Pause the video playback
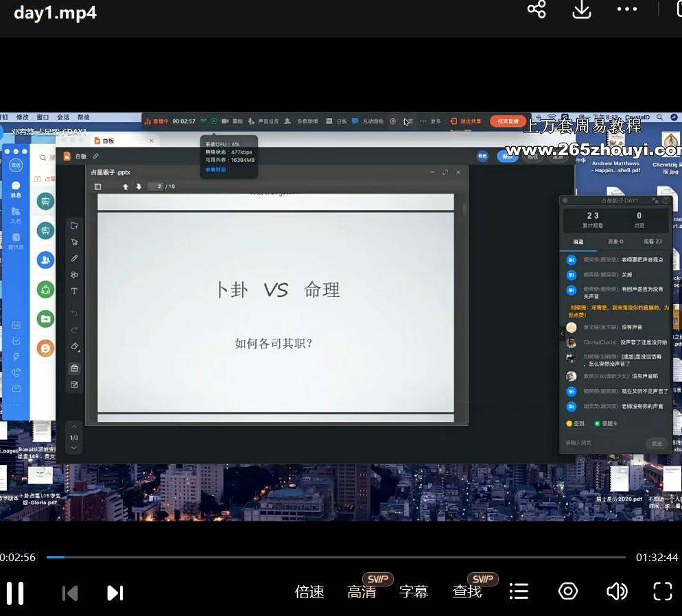 [15, 593]
